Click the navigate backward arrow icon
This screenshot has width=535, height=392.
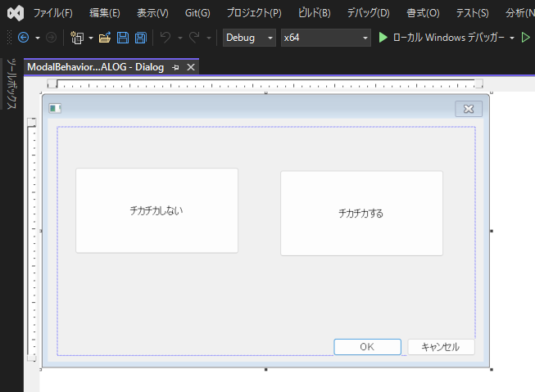(x=23, y=38)
